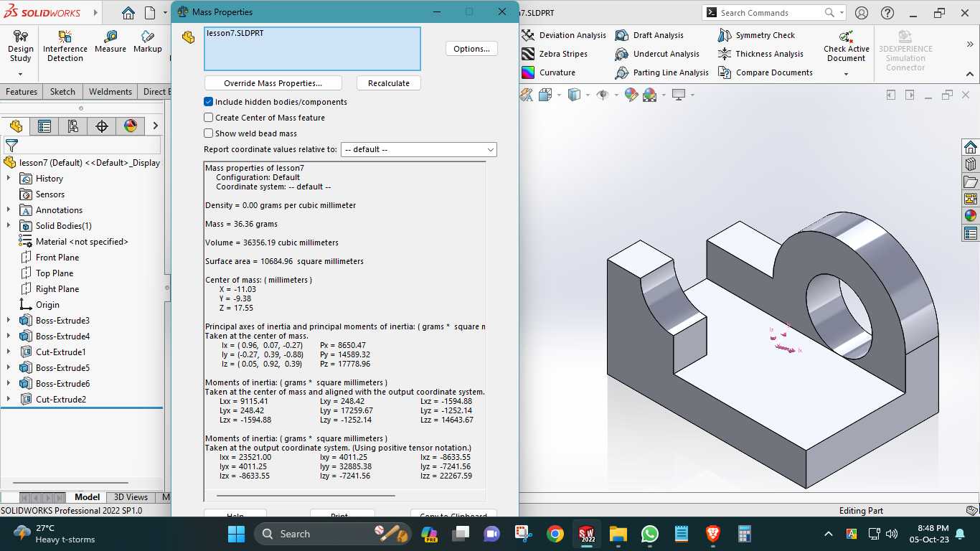Start Undercut Analysis

tap(657, 54)
